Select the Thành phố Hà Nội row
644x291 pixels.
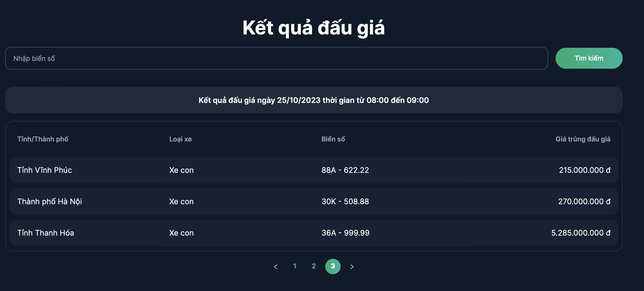[314, 202]
